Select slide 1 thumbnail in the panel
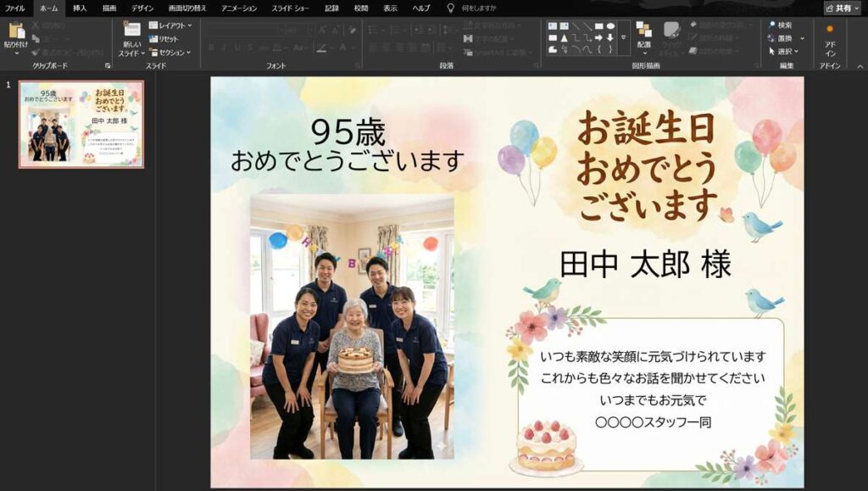Screen dimensions: 868x491 (x=81, y=125)
